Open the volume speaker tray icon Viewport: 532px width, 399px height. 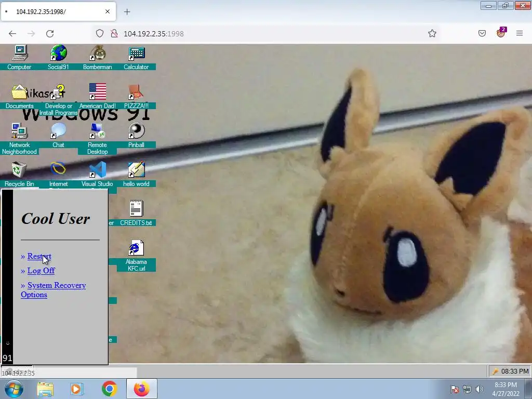[x=480, y=389]
